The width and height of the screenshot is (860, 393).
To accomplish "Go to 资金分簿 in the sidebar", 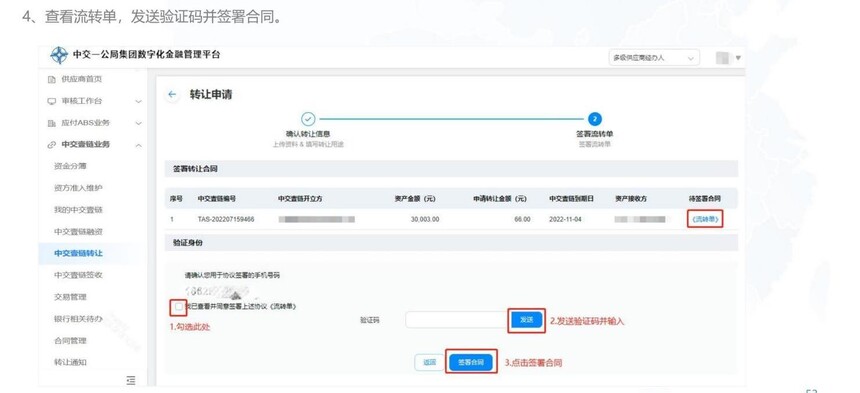I will click(x=70, y=166).
